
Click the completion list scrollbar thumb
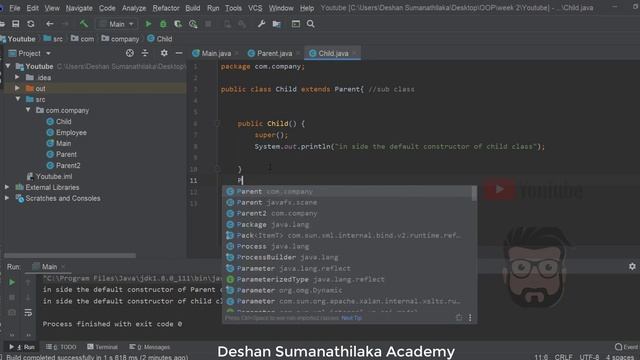474,193
